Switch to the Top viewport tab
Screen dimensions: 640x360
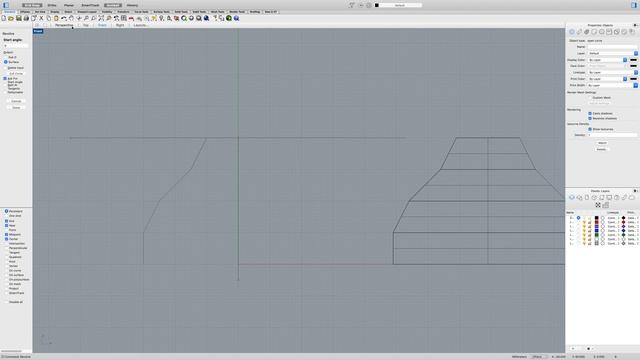click(x=86, y=25)
